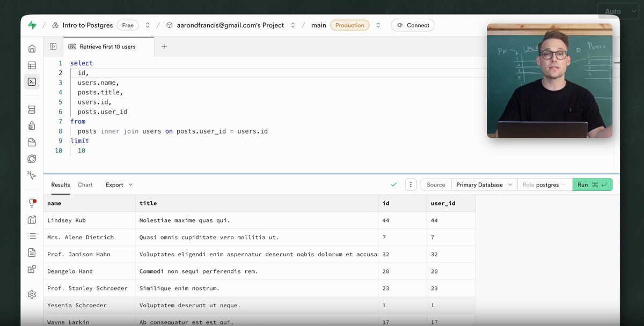Click the Connect button

(412, 25)
